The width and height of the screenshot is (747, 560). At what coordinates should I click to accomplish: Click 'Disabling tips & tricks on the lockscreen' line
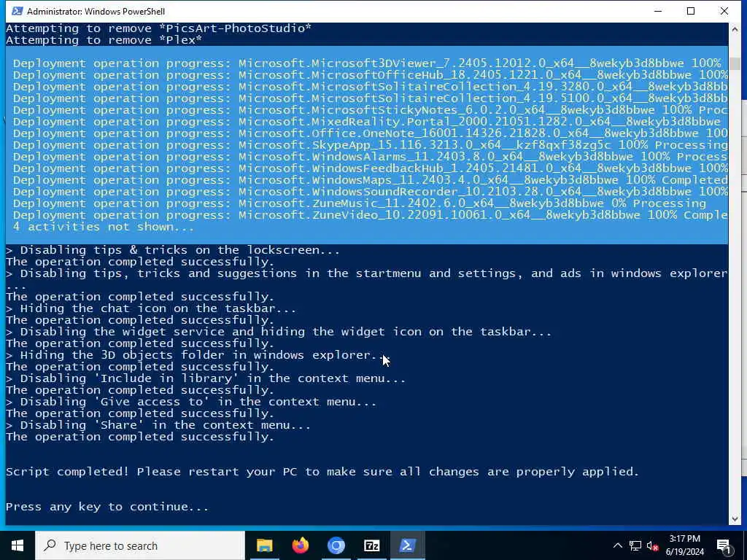pyautogui.click(x=173, y=250)
